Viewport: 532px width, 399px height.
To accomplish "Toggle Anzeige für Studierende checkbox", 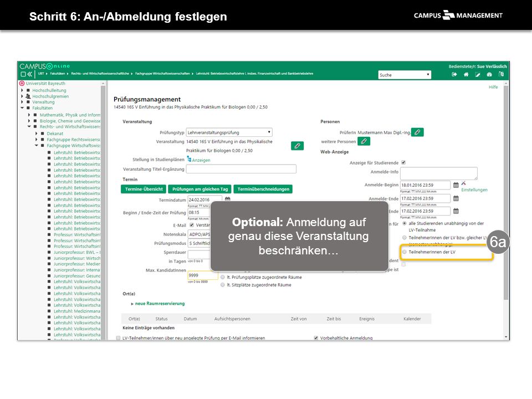I will tap(403, 162).
